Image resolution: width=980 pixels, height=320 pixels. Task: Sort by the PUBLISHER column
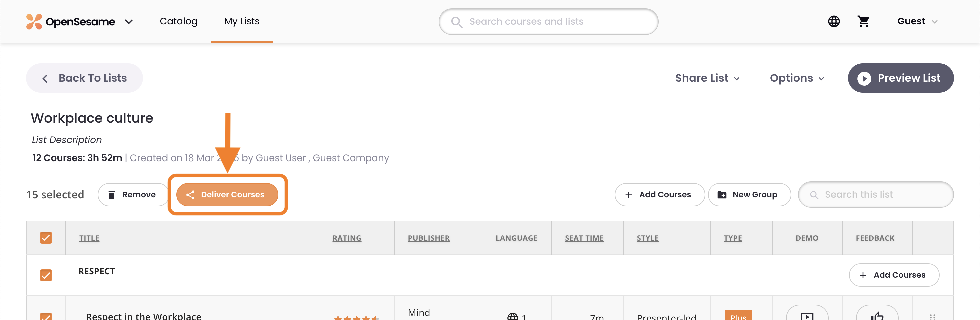pyautogui.click(x=428, y=238)
